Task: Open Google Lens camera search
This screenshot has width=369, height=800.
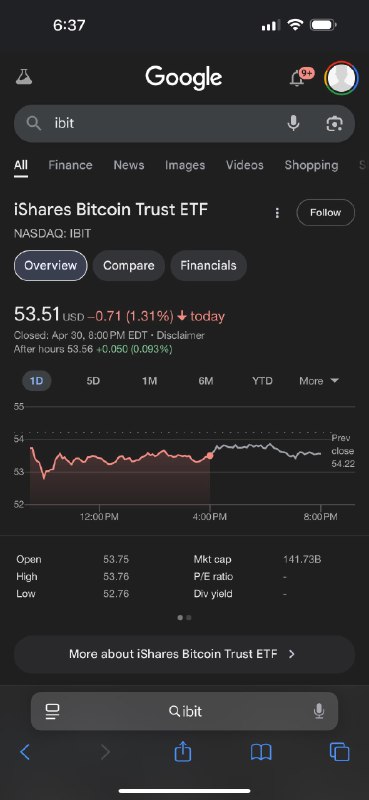Action: [334, 123]
